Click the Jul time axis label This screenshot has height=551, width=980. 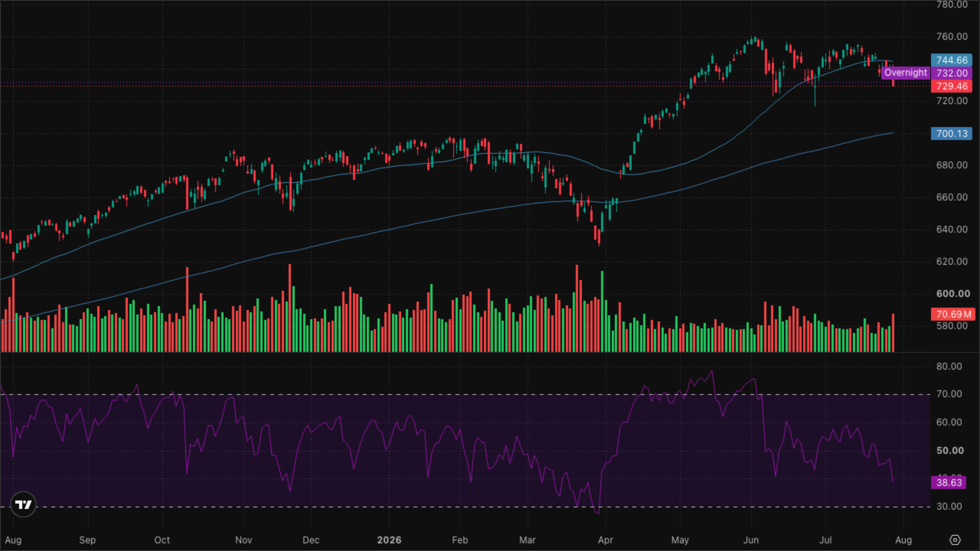point(825,540)
